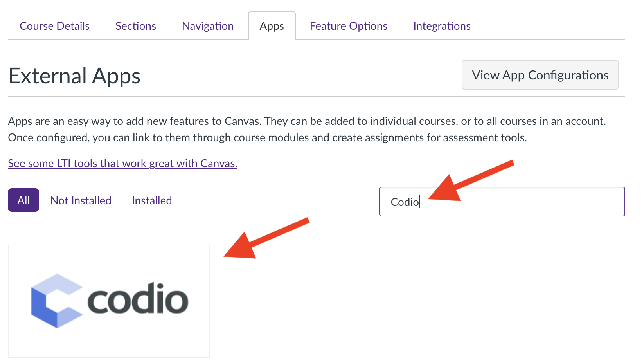Select the Apps tab
The image size is (644, 364).
pos(272,26)
